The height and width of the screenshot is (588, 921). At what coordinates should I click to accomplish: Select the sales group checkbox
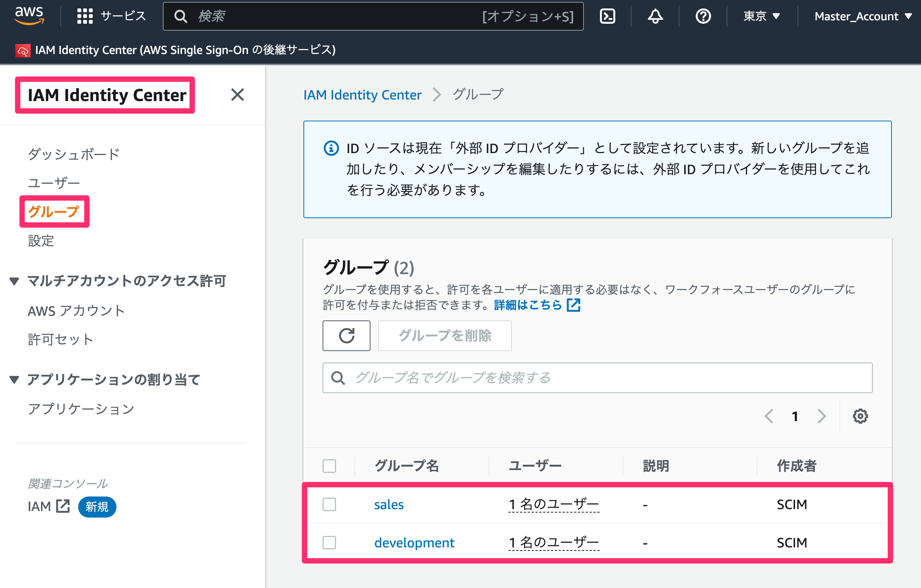(x=329, y=504)
